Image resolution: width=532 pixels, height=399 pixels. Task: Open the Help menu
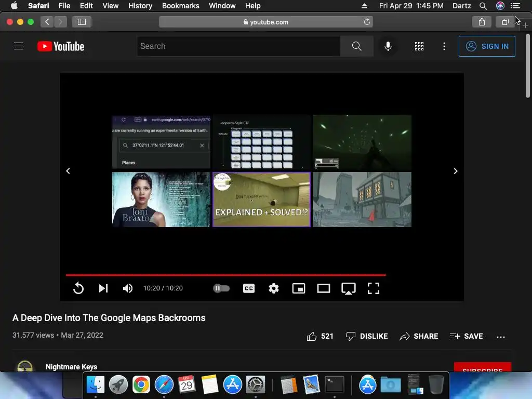pyautogui.click(x=253, y=6)
